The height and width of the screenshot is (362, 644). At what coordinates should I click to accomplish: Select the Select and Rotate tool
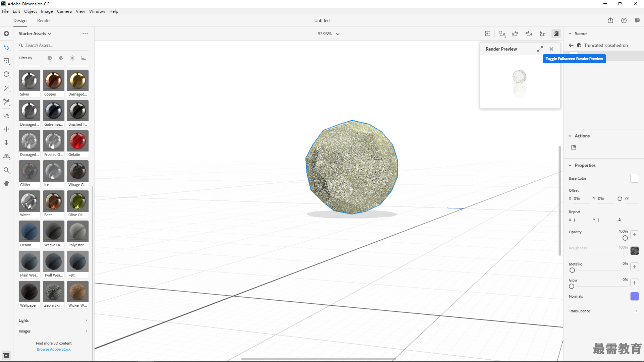(x=6, y=74)
